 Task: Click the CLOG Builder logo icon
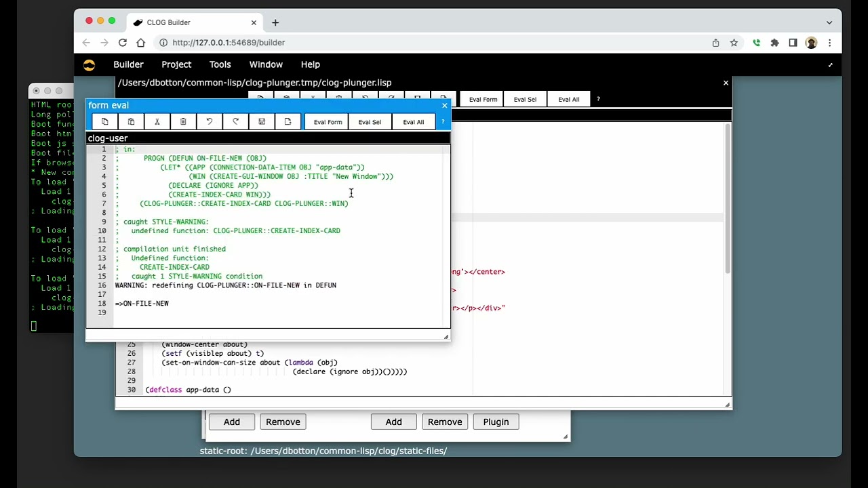point(89,65)
